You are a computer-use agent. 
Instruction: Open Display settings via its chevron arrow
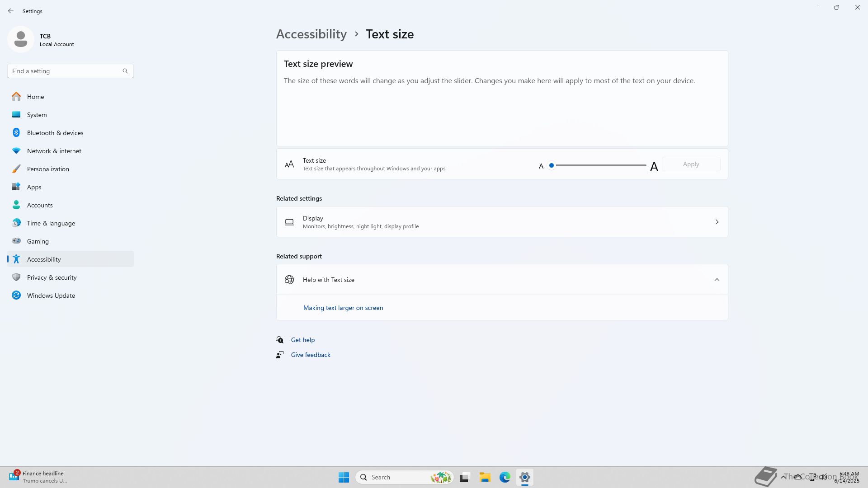[x=717, y=222]
